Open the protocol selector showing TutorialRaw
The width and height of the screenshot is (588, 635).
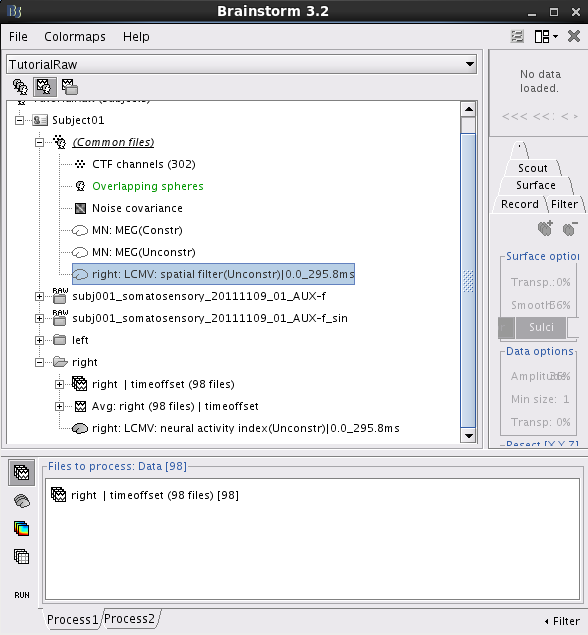[x=241, y=64]
